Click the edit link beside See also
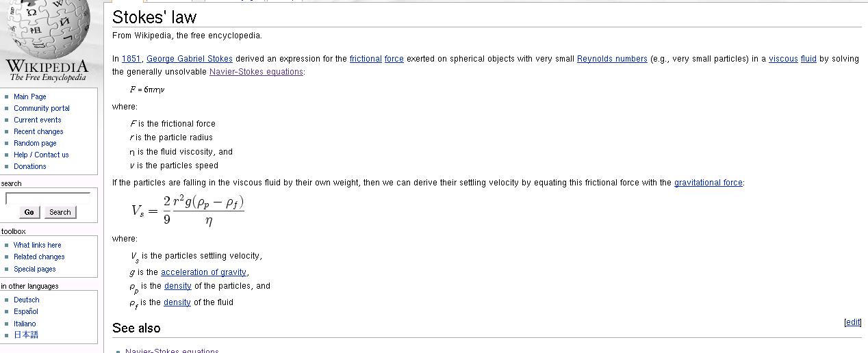 tap(853, 322)
